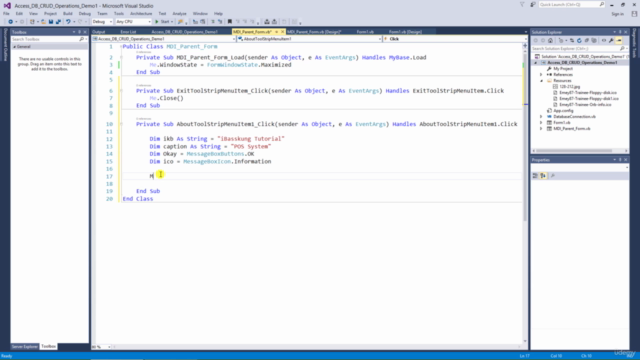The width and height of the screenshot is (640, 360).
Task: Click Collapse All icon in Solution Explorer
Action: coord(587,40)
